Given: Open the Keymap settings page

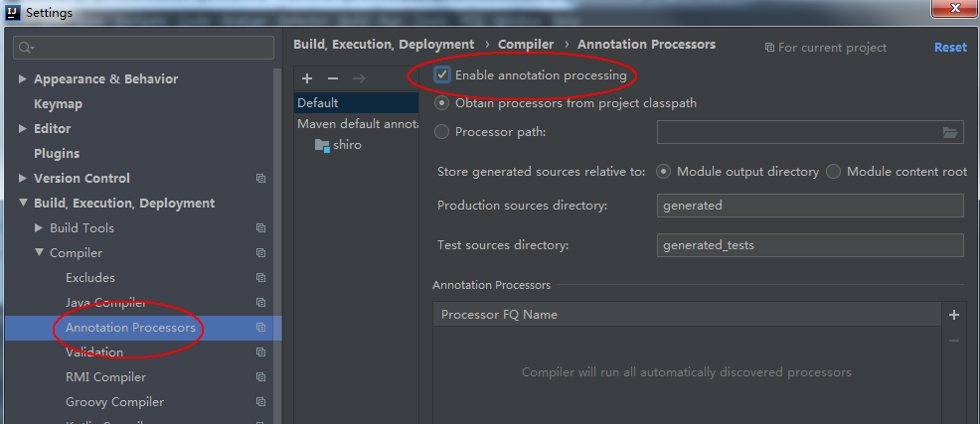Looking at the screenshot, I should pyautogui.click(x=58, y=104).
